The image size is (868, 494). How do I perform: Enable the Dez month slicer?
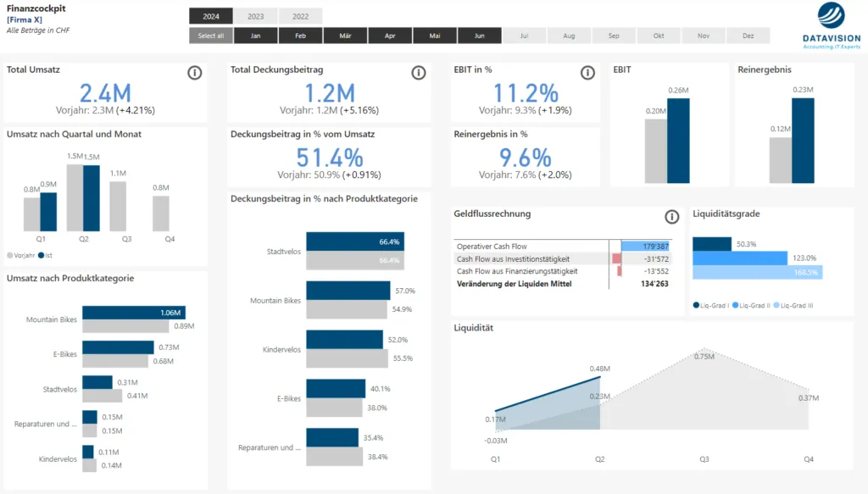(x=748, y=36)
